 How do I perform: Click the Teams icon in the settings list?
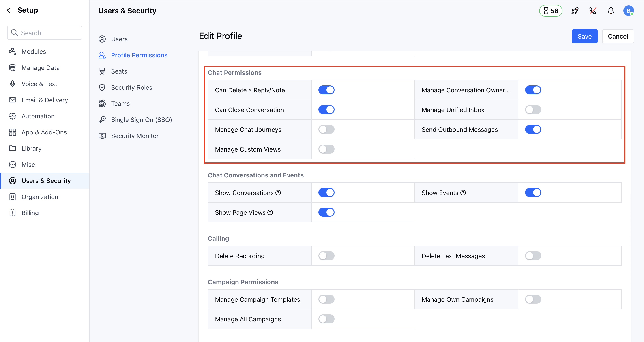pyautogui.click(x=102, y=103)
